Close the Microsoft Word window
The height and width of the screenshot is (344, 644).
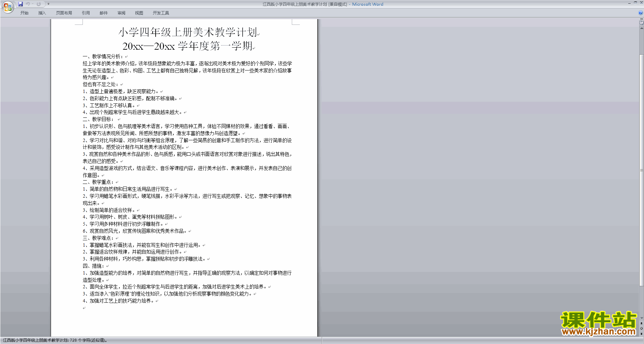click(x=641, y=3)
